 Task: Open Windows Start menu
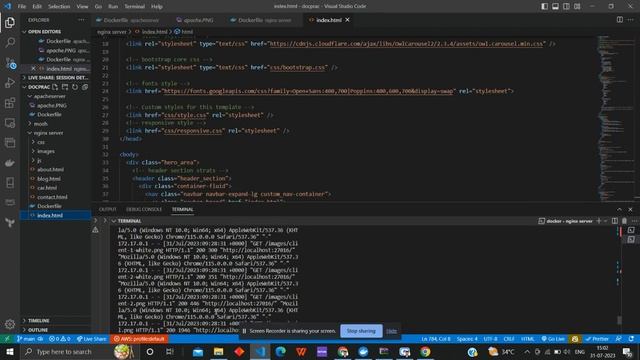click(x=10, y=351)
